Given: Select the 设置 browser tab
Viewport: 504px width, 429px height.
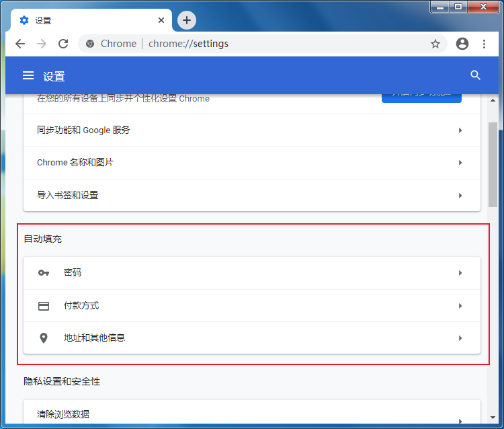Looking at the screenshot, I should (91, 20).
